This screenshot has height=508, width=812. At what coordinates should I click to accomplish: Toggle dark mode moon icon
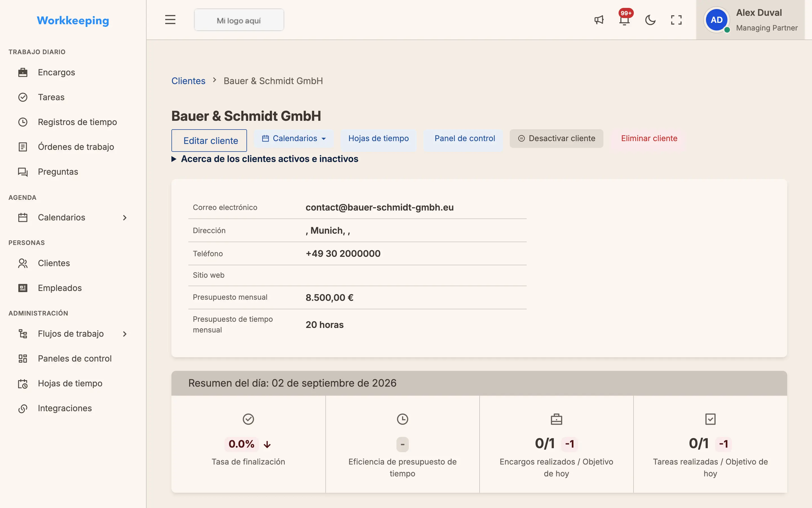pyautogui.click(x=650, y=20)
